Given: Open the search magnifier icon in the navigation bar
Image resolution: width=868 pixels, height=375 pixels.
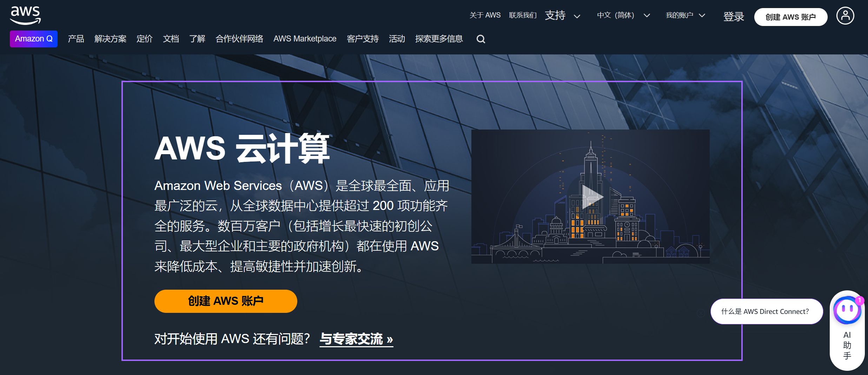Looking at the screenshot, I should coord(481,39).
